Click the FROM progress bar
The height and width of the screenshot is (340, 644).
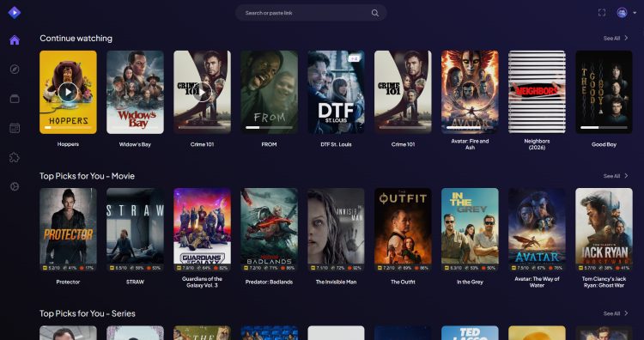(x=269, y=127)
